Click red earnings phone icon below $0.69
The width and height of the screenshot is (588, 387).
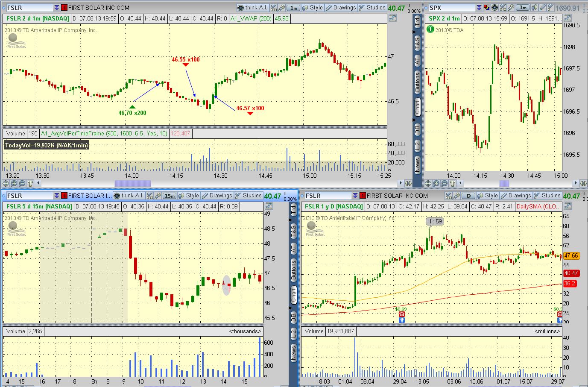point(401,314)
